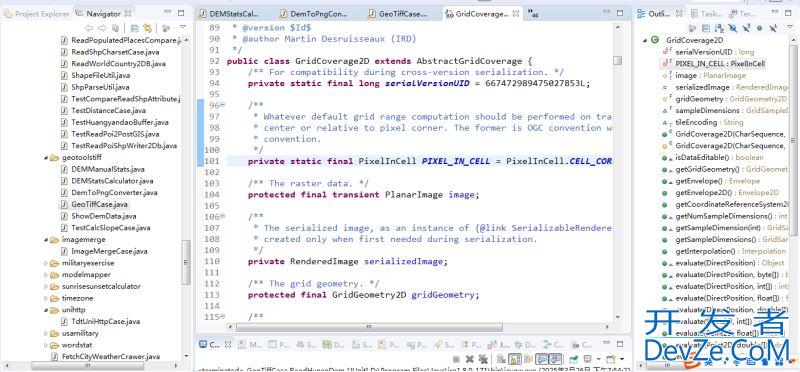Viewport: 800px width, 372px height.
Task: Collapse the geotoolstiff folder
Action: pos(46,157)
